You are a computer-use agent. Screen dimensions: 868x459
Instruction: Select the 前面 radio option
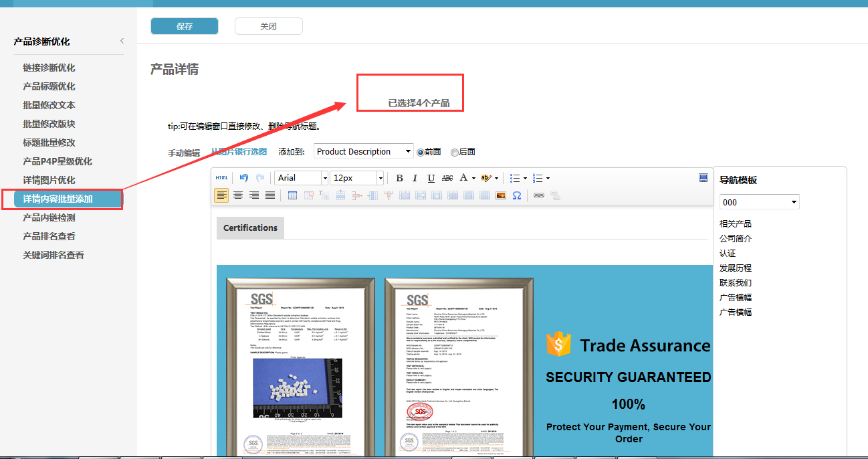(421, 152)
